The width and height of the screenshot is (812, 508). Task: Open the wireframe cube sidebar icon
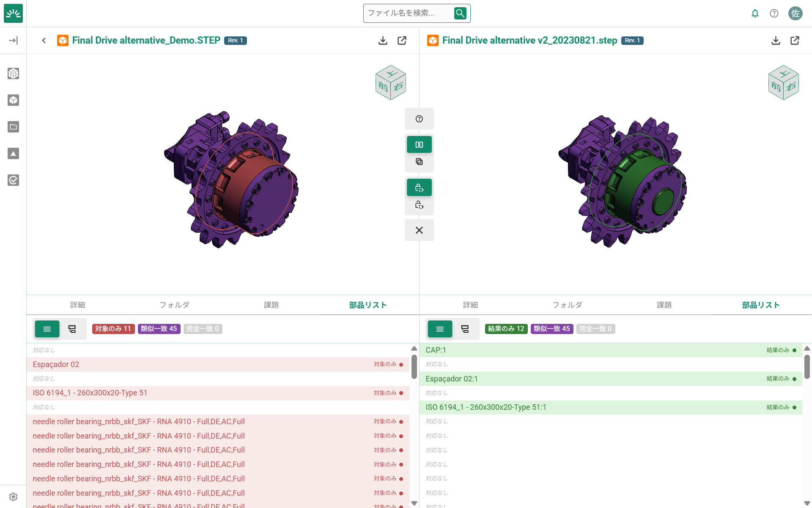13,74
